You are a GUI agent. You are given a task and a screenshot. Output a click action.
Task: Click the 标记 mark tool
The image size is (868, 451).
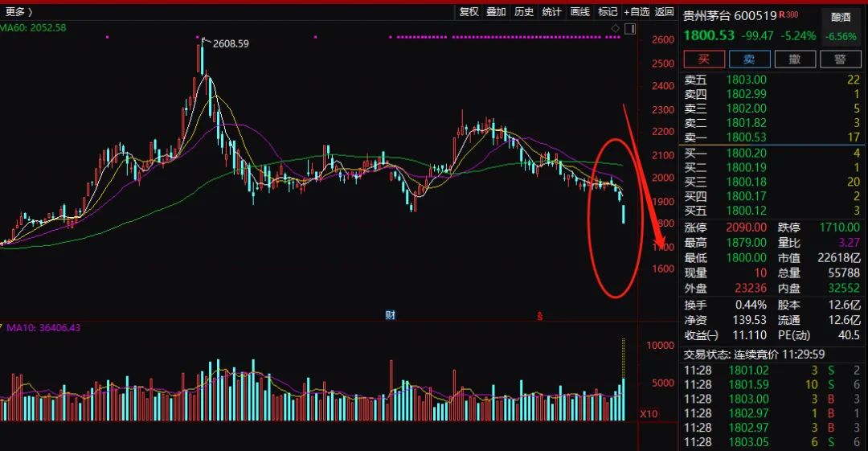click(x=608, y=11)
